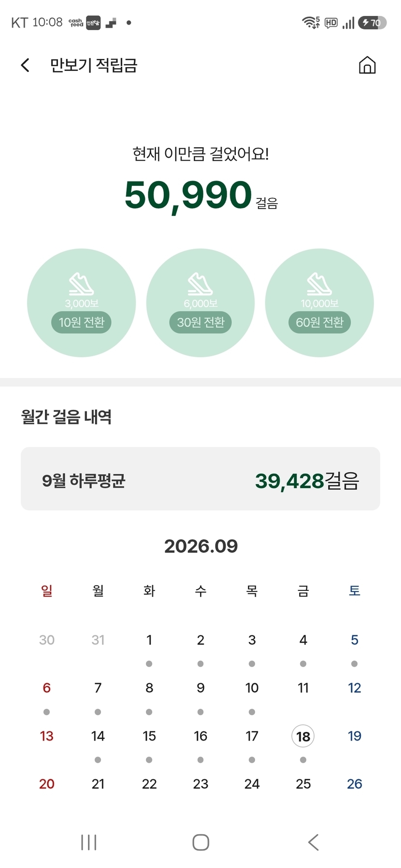Convert steps with 30원 전환 button
Viewport: 401px width, 868px height.
(x=200, y=322)
